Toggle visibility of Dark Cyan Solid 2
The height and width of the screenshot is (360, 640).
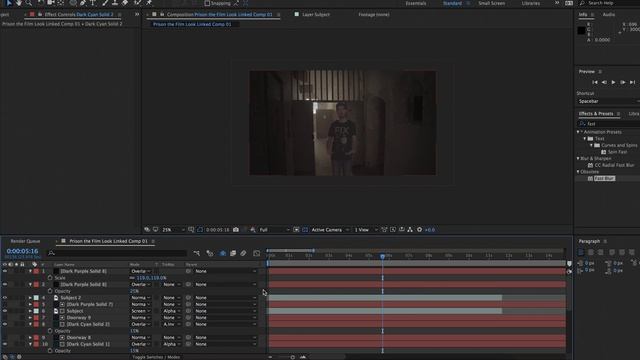pyautogui.click(x=5, y=324)
